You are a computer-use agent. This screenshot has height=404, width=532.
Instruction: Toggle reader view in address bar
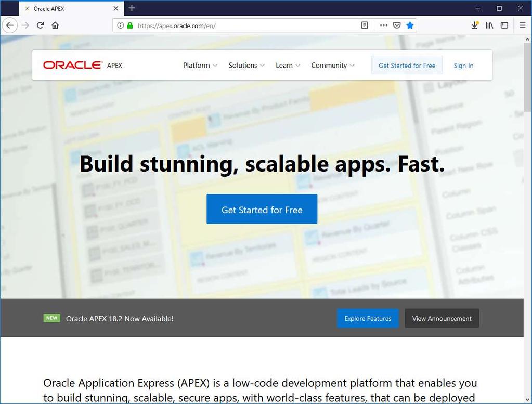pos(365,25)
